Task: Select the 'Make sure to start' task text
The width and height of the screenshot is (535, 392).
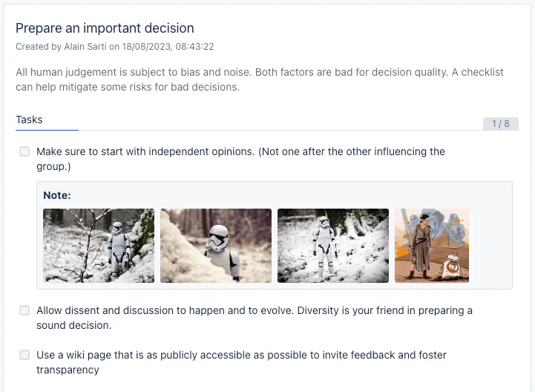Action: [240, 151]
